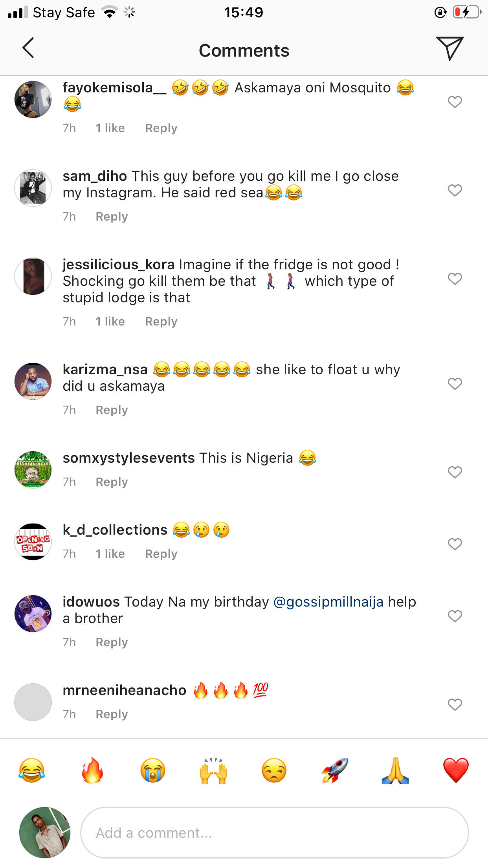Viewport: 488px width, 868px height.
Task: Insert the raised hands emoji reaction
Action: tap(214, 771)
